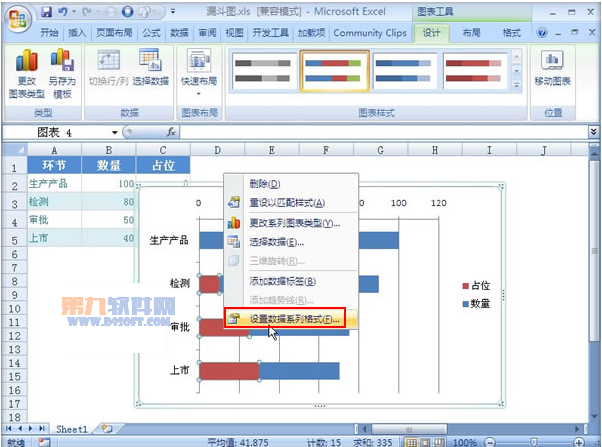Switch to the 开始 (Home) tab
Screen dimensions: 602x447
click(x=50, y=33)
